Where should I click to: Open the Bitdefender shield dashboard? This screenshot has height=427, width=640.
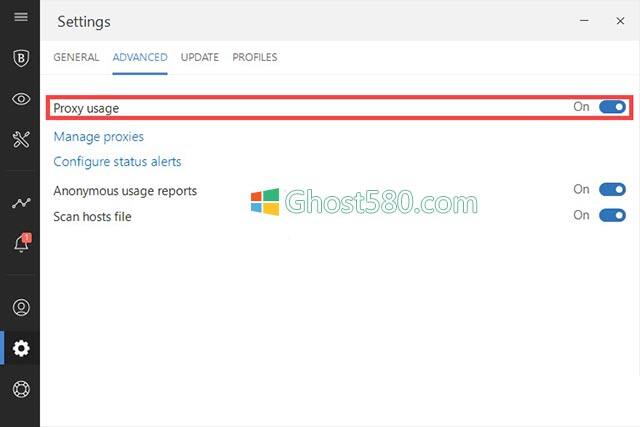(x=21, y=58)
